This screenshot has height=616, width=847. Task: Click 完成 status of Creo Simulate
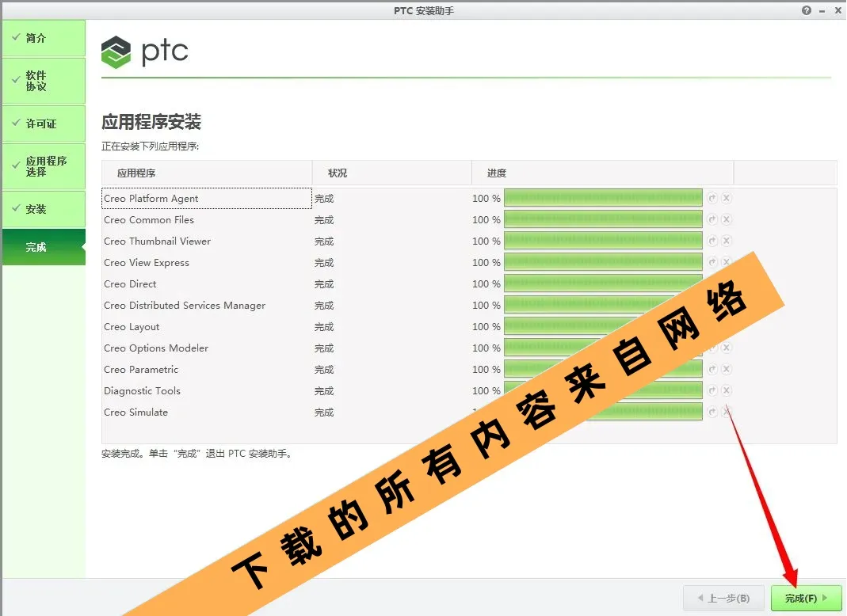(324, 413)
